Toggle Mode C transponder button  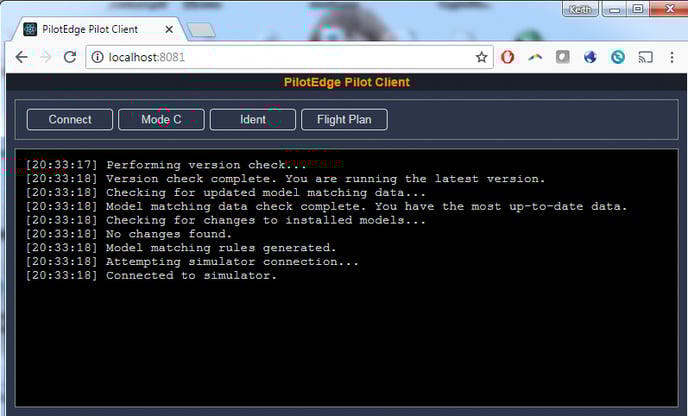(161, 120)
